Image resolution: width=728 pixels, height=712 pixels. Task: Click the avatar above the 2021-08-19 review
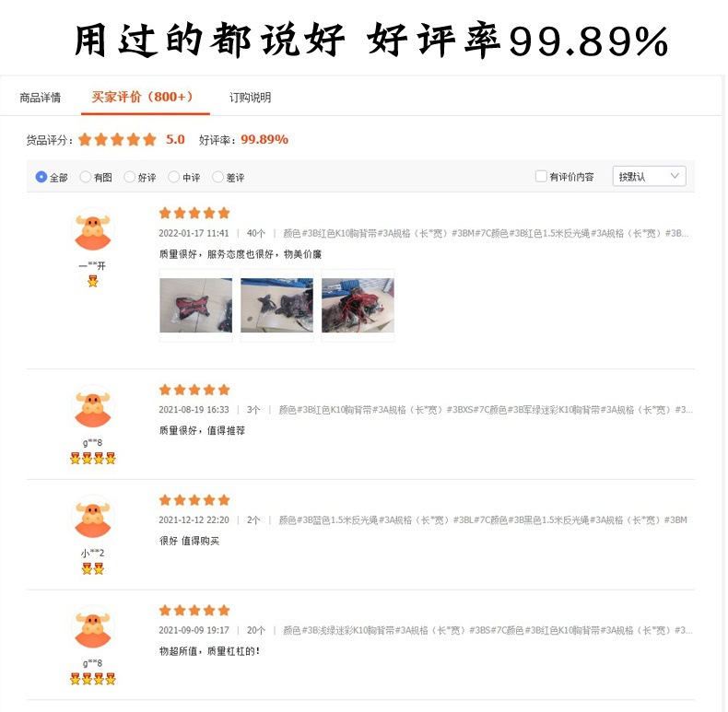(x=93, y=406)
